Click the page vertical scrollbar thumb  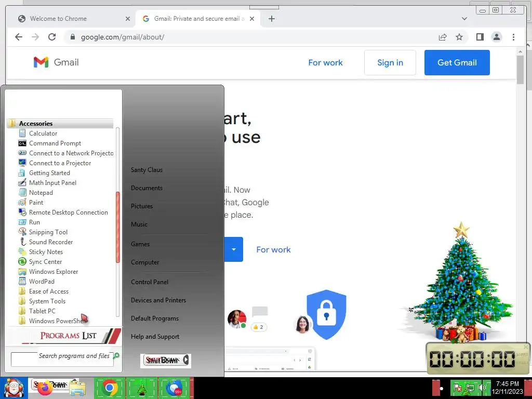coord(521,69)
